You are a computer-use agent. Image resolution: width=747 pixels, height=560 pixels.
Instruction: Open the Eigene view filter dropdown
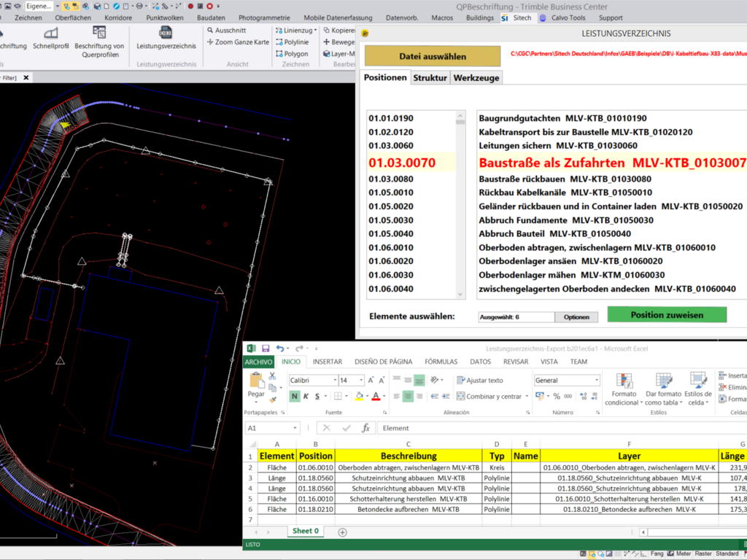coord(58,6)
